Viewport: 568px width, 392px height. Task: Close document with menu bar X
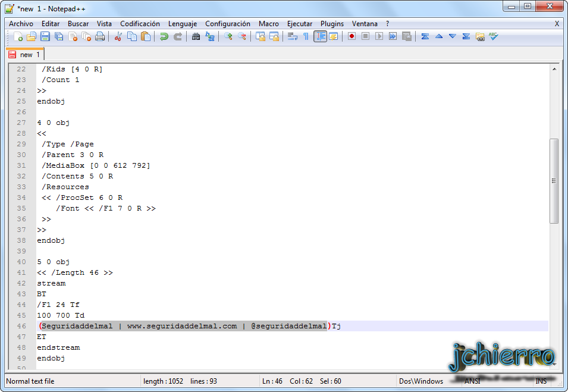557,24
